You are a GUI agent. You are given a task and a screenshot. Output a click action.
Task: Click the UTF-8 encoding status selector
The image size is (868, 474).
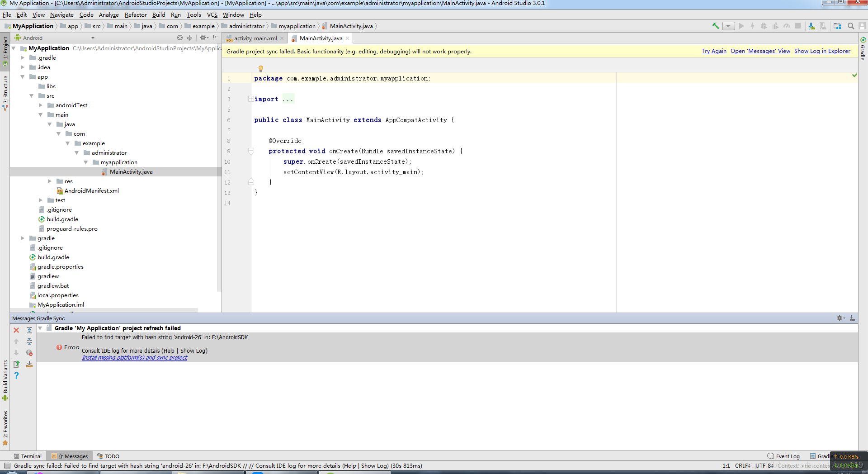[764, 466]
